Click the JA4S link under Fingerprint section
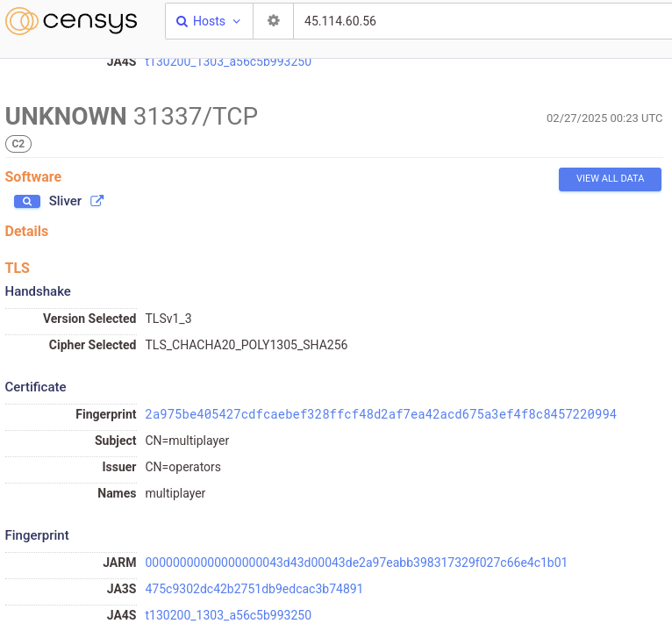This screenshot has width=672, height=638. coord(228,615)
